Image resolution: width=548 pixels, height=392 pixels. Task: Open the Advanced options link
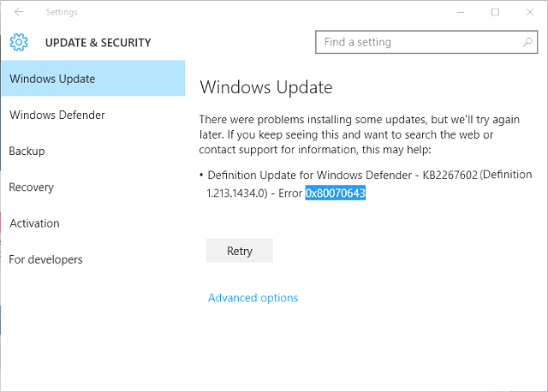[x=253, y=298]
